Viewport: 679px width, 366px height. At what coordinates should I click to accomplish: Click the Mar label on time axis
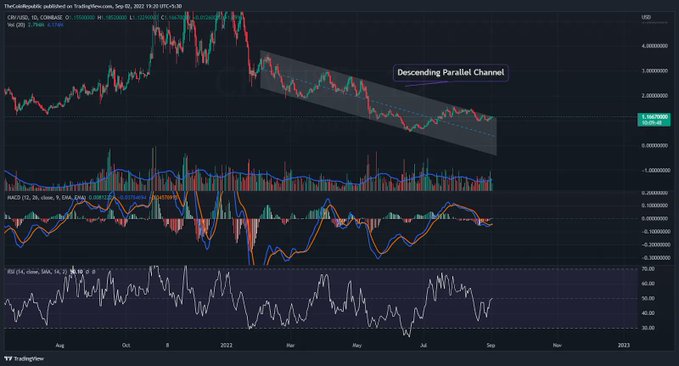coord(291,345)
